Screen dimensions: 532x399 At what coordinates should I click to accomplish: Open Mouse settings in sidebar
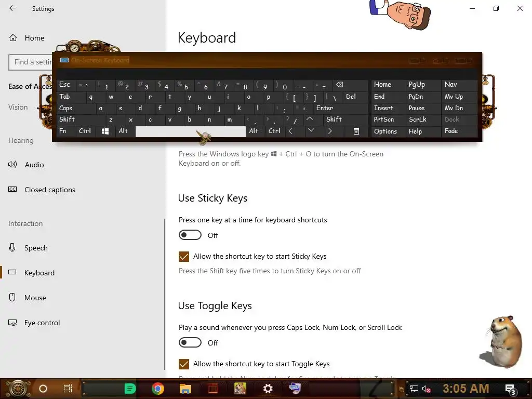click(27, 298)
